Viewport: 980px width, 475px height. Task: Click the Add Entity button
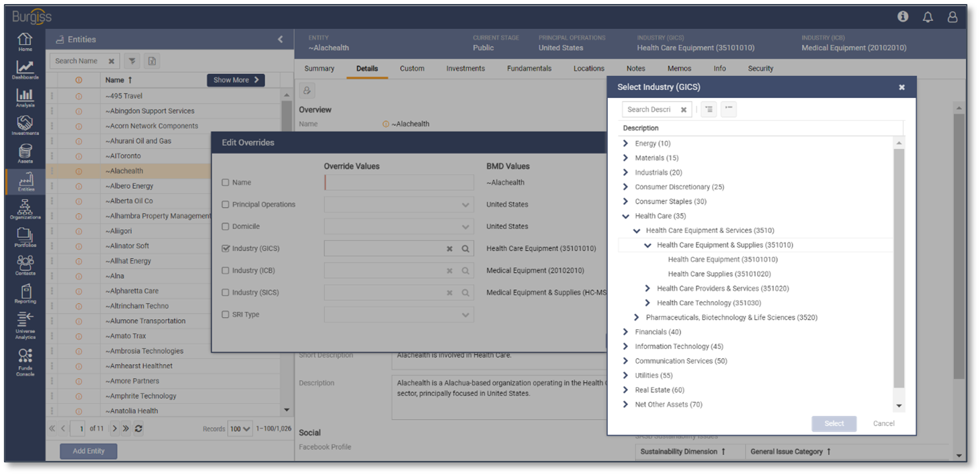(x=88, y=451)
